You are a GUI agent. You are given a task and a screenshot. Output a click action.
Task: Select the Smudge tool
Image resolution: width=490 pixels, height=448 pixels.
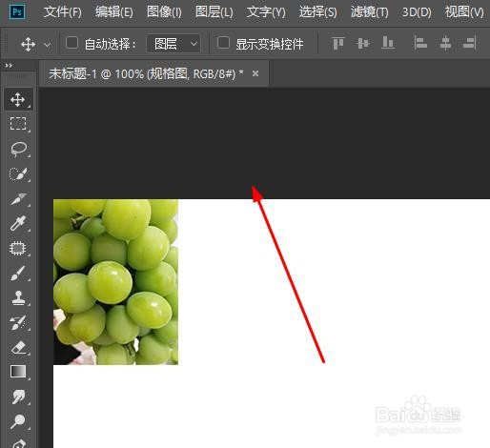click(x=18, y=397)
